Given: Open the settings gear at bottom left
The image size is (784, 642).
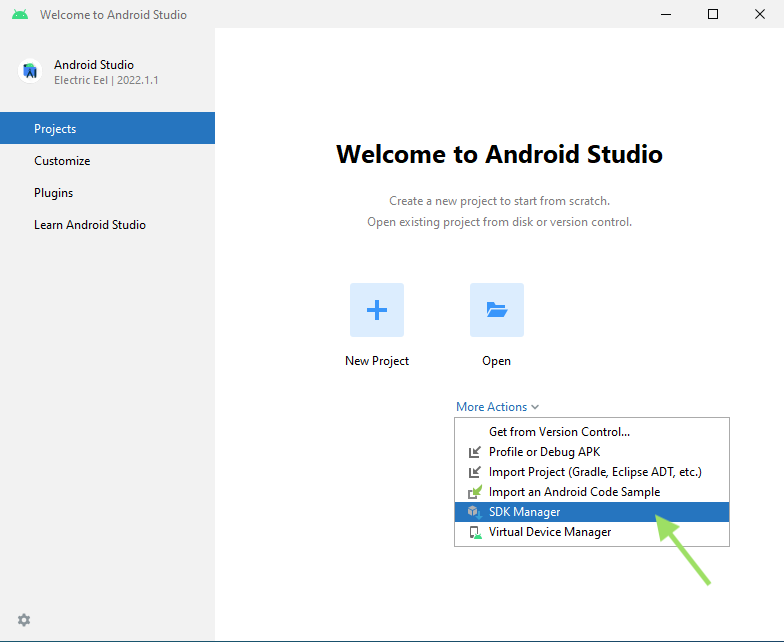Looking at the screenshot, I should point(24,620).
